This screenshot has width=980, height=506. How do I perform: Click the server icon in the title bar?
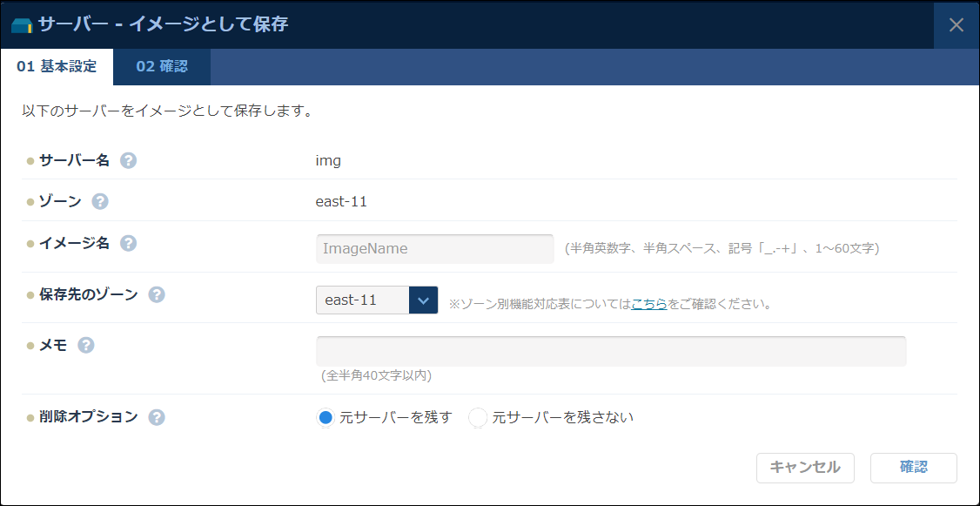click(22, 25)
